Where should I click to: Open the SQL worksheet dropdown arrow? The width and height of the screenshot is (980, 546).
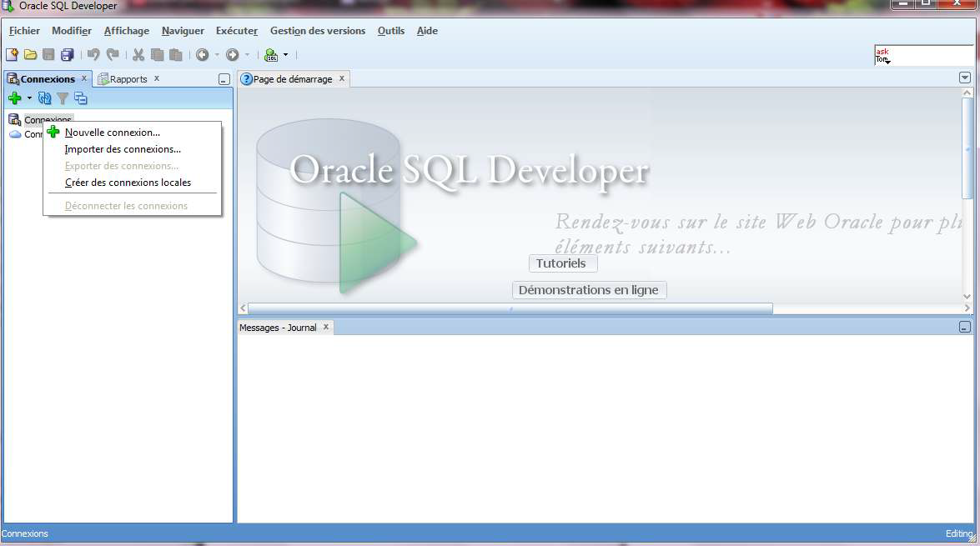[285, 55]
